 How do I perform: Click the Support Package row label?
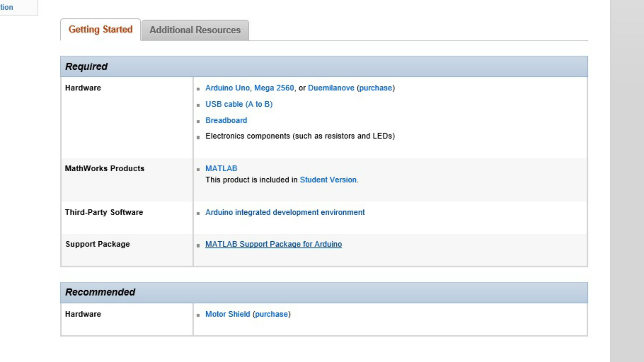click(97, 244)
